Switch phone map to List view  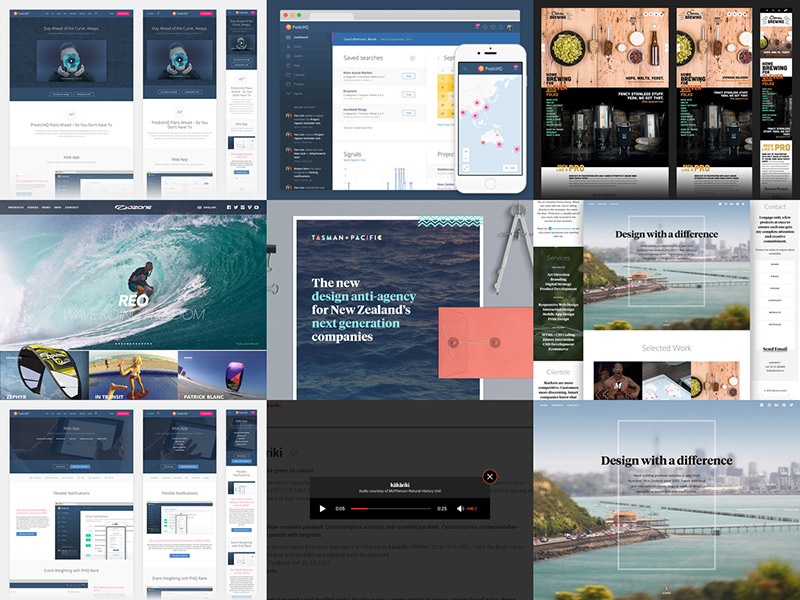click(x=510, y=168)
